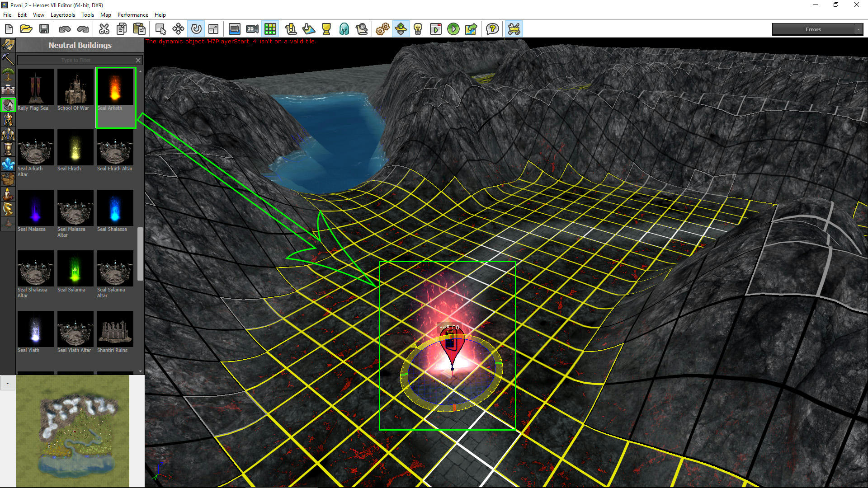Open the Edit menu
The height and width of the screenshot is (488, 868).
tap(22, 15)
